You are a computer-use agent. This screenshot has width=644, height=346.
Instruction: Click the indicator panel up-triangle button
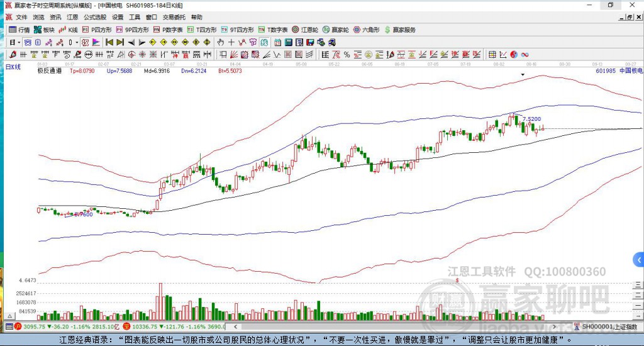10,316
